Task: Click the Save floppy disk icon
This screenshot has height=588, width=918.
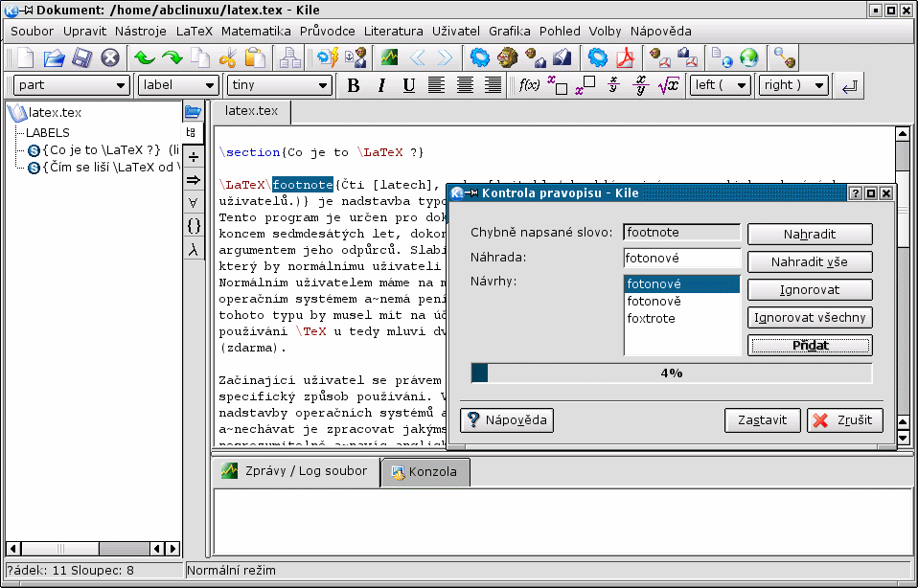Action: coord(82,57)
